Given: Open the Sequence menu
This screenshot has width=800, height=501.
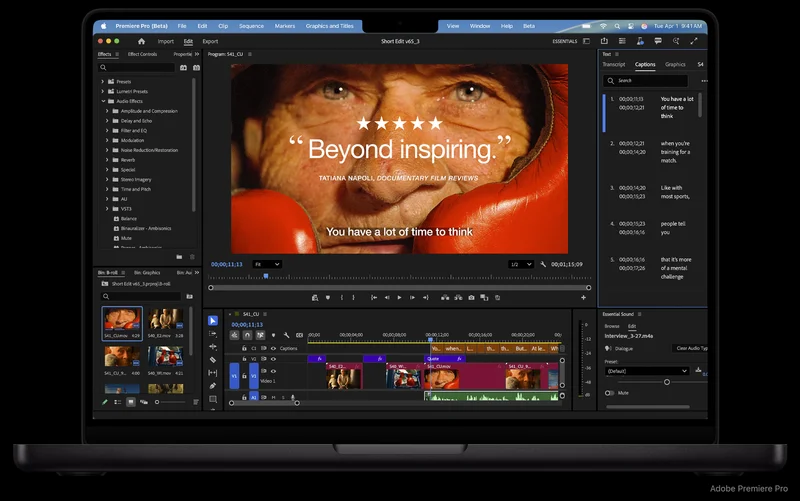Looking at the screenshot, I should (251, 26).
